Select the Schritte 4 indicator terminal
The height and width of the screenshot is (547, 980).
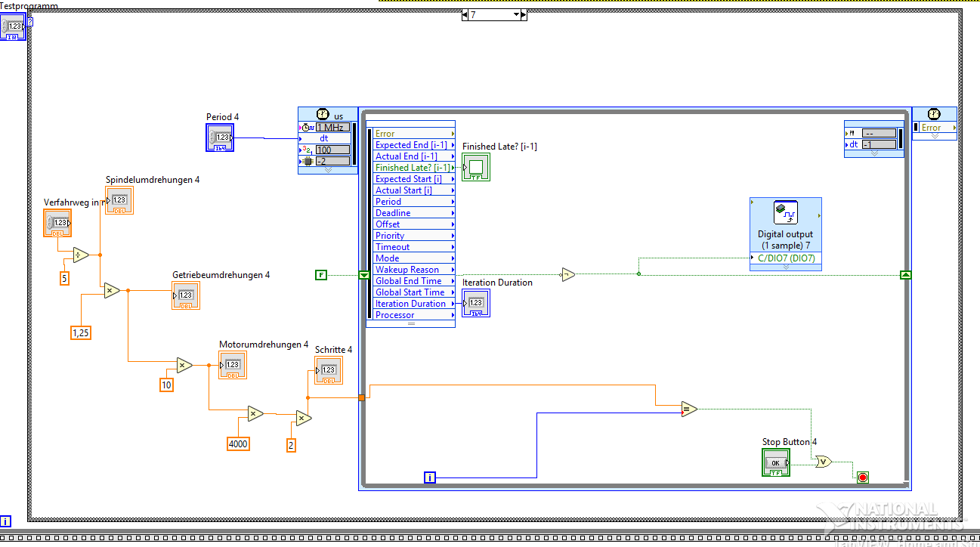point(329,370)
